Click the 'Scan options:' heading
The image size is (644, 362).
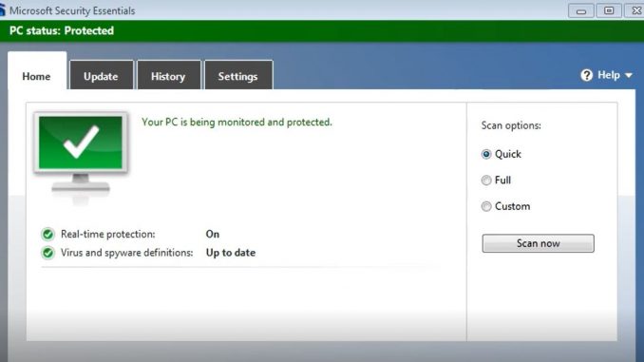511,125
